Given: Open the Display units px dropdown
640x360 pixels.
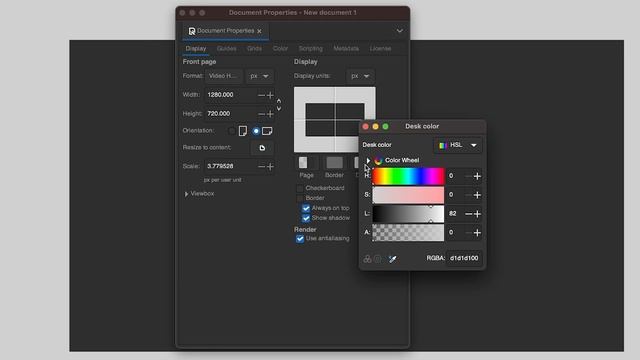Looking at the screenshot, I should [x=360, y=76].
